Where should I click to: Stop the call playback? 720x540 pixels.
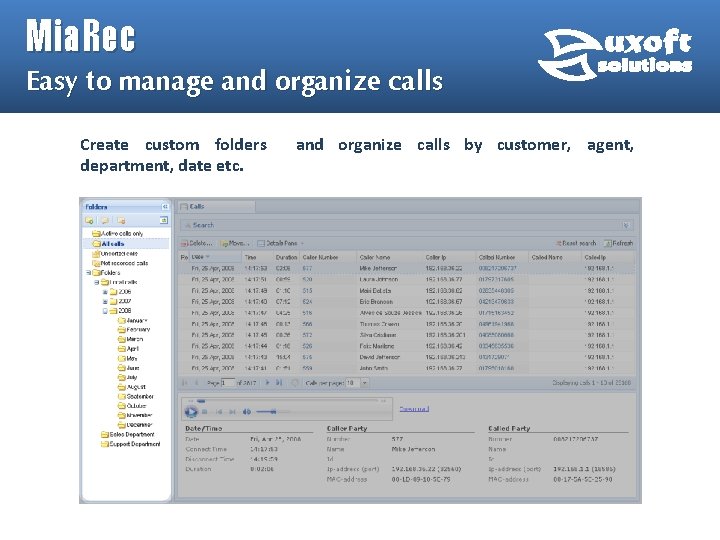205,412
